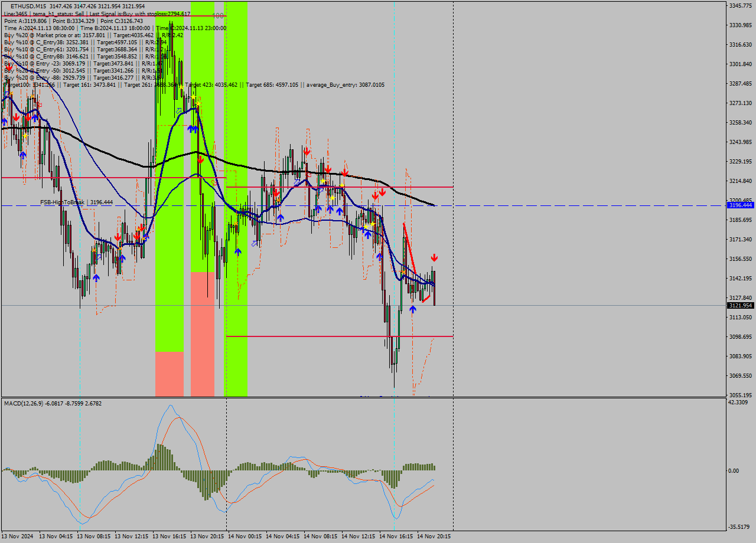
Task: Click the '14 Nov 12:15' time label
Action: pos(357,537)
